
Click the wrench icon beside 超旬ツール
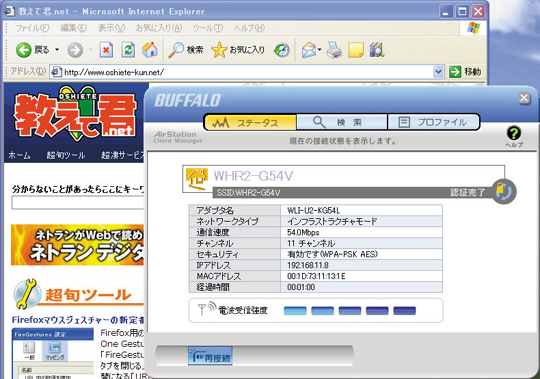click(27, 294)
